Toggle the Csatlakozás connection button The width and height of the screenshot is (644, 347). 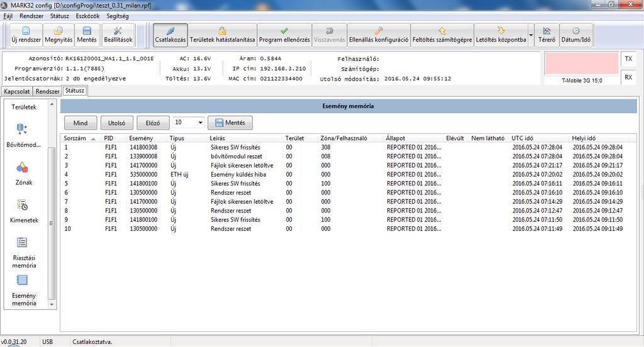coord(170,35)
